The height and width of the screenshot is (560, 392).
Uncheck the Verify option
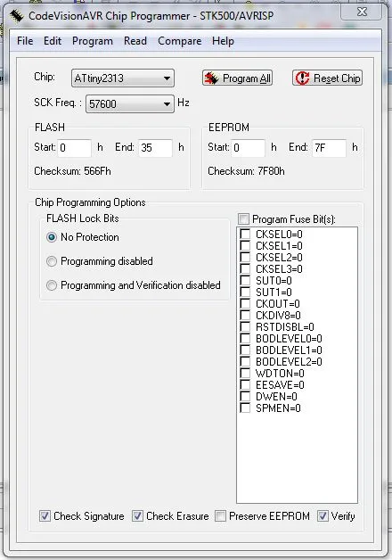tap(323, 515)
